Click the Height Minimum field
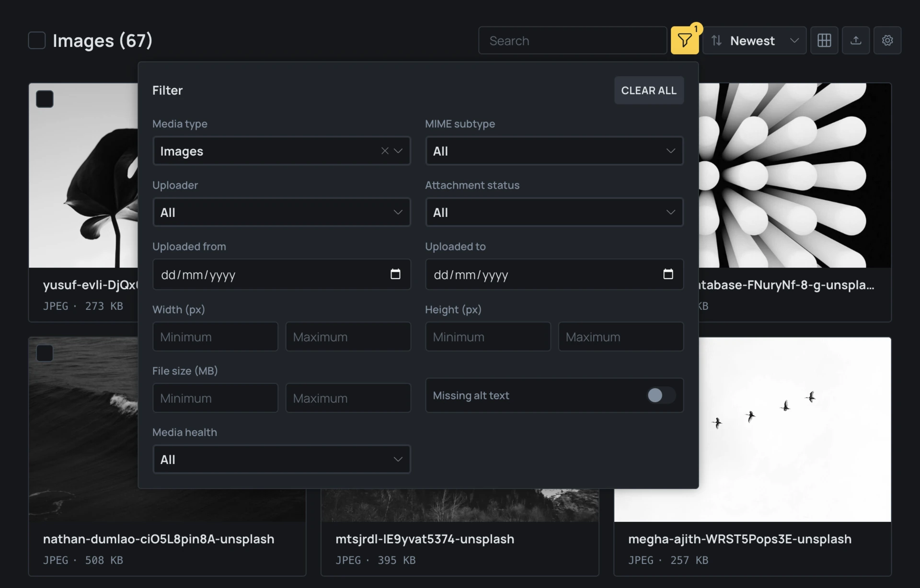Viewport: 920px width, 588px height. pyautogui.click(x=488, y=337)
